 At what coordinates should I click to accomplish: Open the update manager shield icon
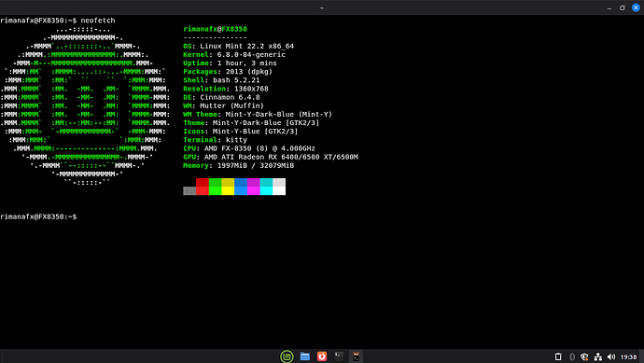584,356
